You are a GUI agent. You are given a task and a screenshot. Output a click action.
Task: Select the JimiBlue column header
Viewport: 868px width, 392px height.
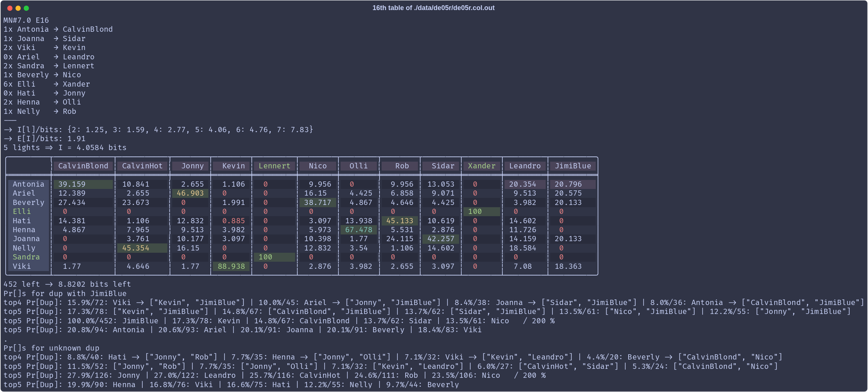point(573,166)
